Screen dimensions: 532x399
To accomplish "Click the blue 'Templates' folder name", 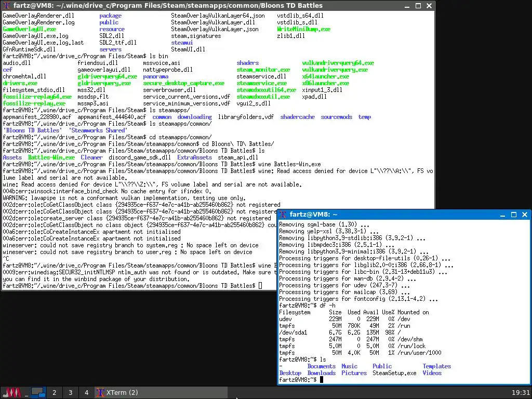I will point(436,366).
